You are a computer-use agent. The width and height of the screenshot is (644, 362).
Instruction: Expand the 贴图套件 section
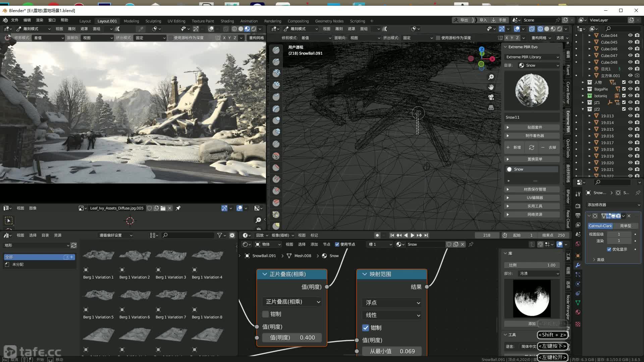[x=532, y=127]
